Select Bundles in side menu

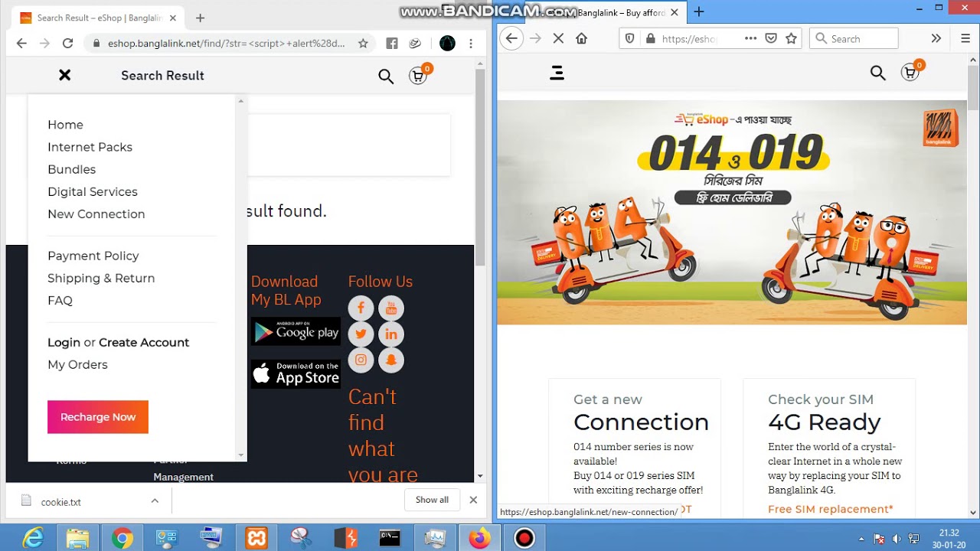[x=71, y=169]
